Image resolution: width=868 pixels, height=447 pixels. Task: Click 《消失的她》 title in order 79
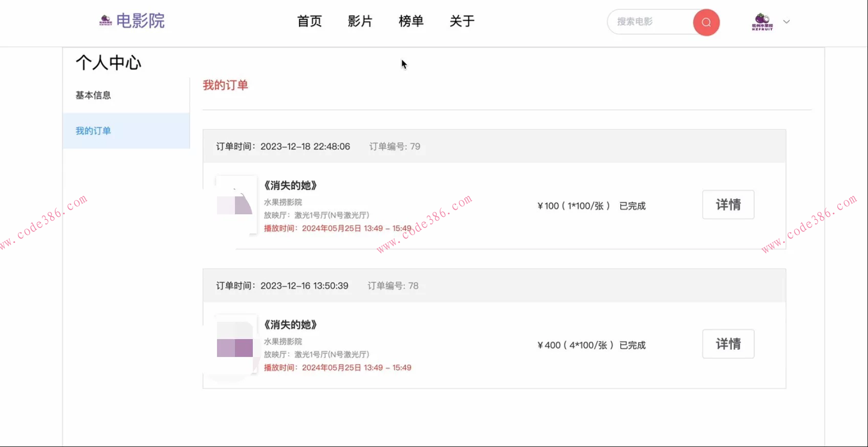point(290,186)
